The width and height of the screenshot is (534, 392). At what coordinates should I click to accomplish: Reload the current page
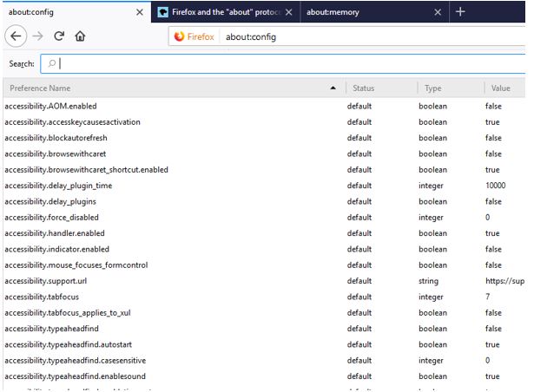point(59,36)
